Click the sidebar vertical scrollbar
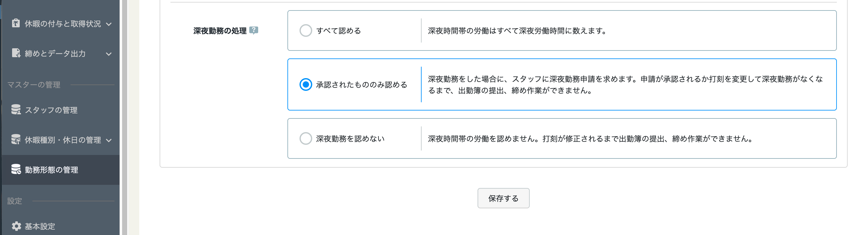Screen dimensions: 868x235 (124, 118)
